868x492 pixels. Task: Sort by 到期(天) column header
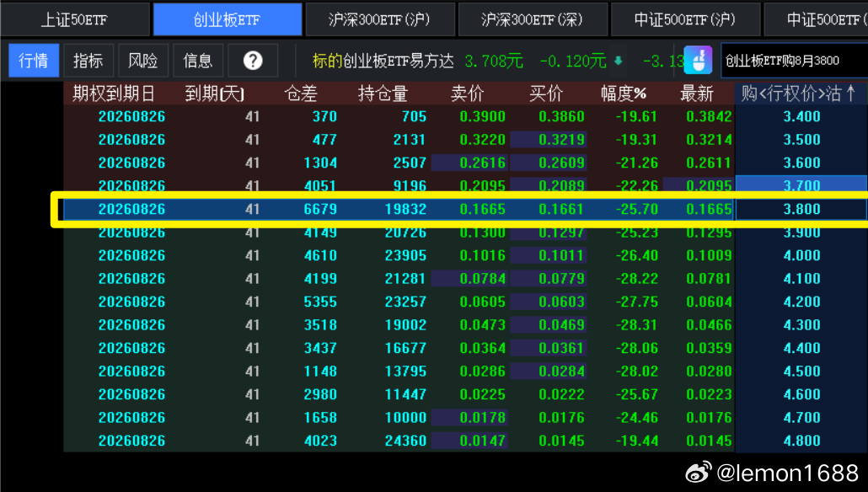click(215, 94)
